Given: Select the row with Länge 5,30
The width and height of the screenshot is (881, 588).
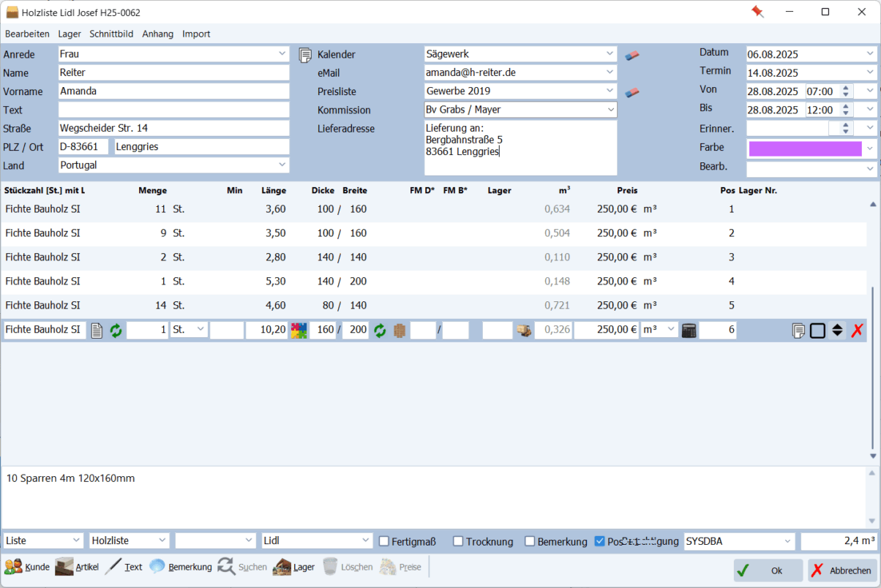Looking at the screenshot, I should (435, 282).
